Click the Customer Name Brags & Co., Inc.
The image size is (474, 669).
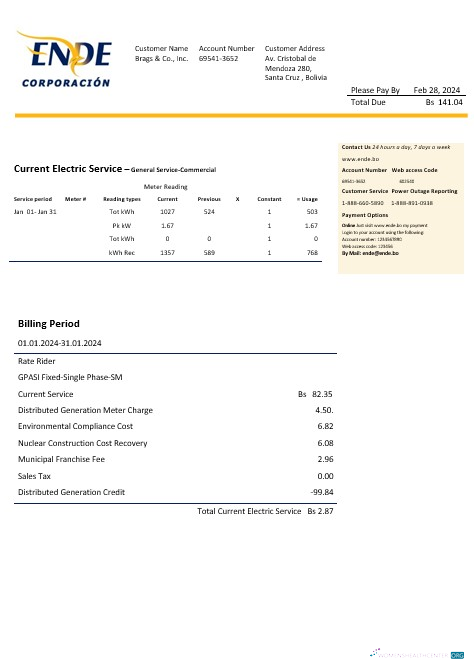161,58
